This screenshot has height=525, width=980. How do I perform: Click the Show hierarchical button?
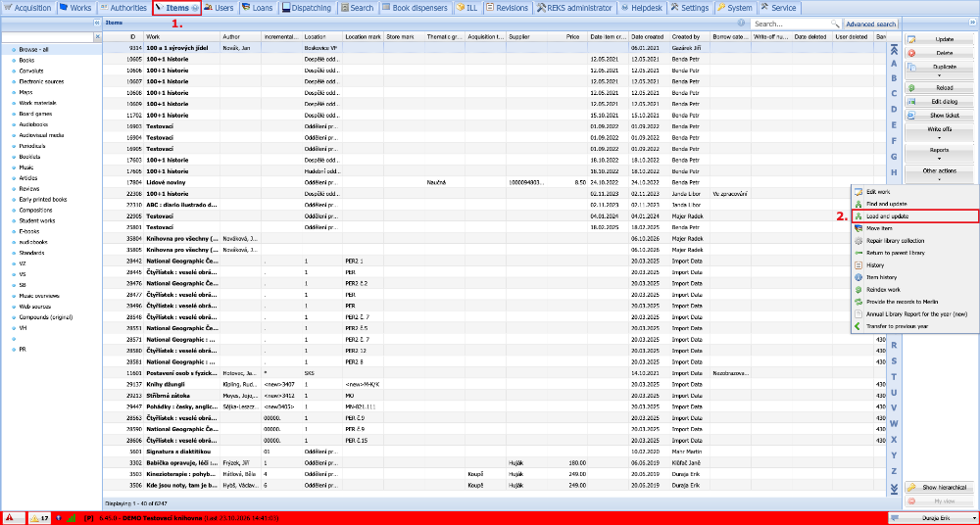pos(939,488)
